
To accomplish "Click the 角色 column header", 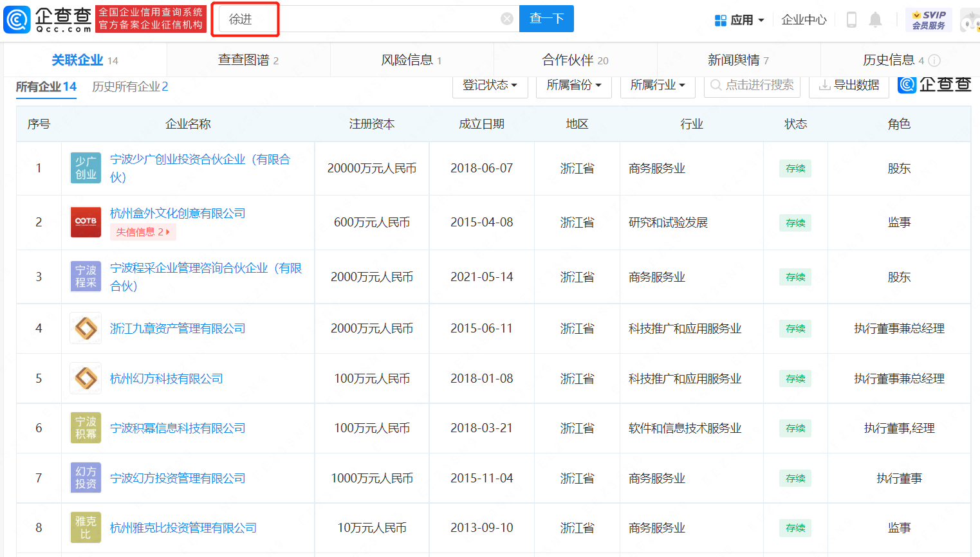I will (x=899, y=124).
